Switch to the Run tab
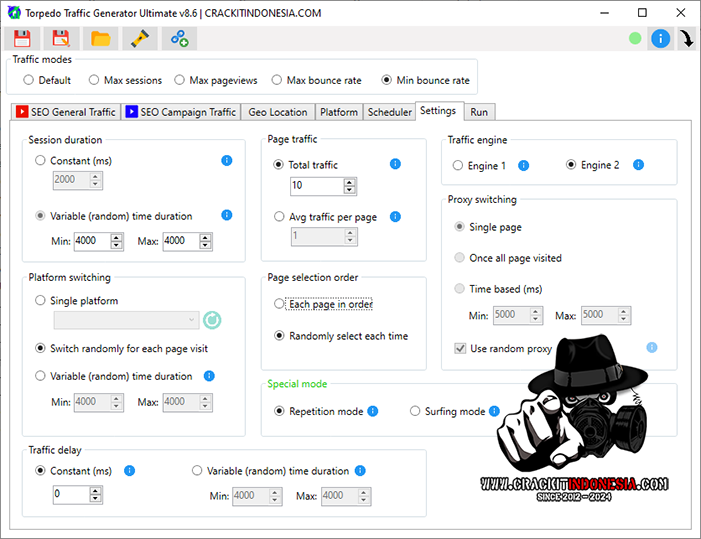 point(479,112)
